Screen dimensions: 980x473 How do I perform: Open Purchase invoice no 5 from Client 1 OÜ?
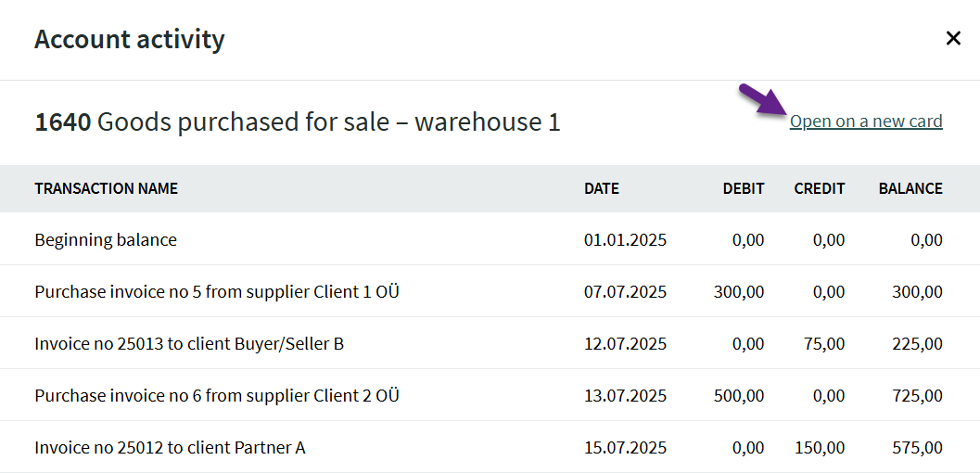[217, 292]
